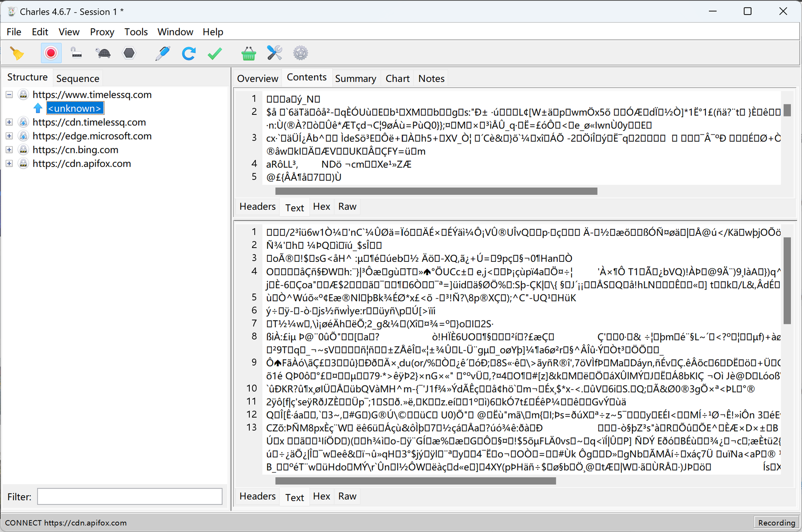Open settings gear icon
This screenshot has width=802, height=532.
click(300, 53)
